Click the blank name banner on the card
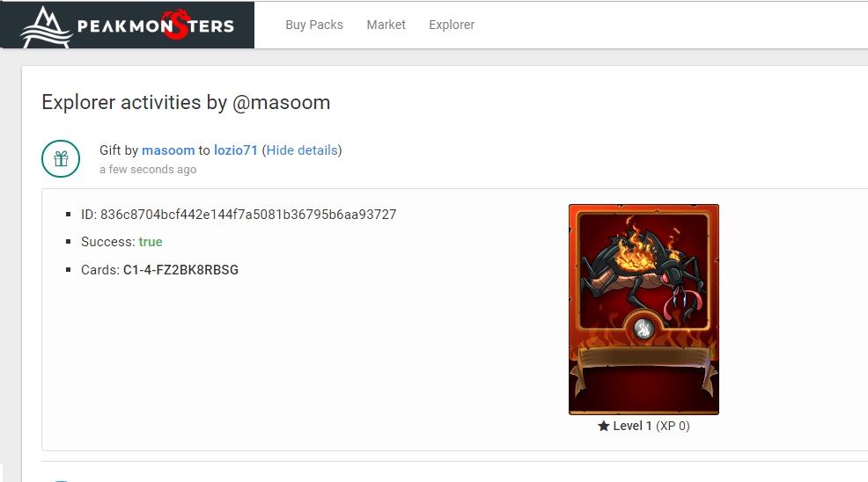Viewport: 868px width, 482px height. 644,359
